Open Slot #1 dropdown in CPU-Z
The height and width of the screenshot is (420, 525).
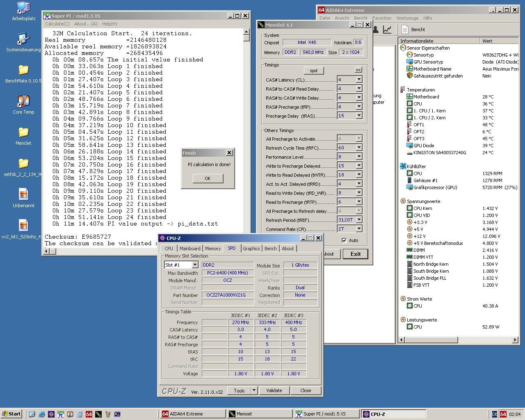[195, 265]
